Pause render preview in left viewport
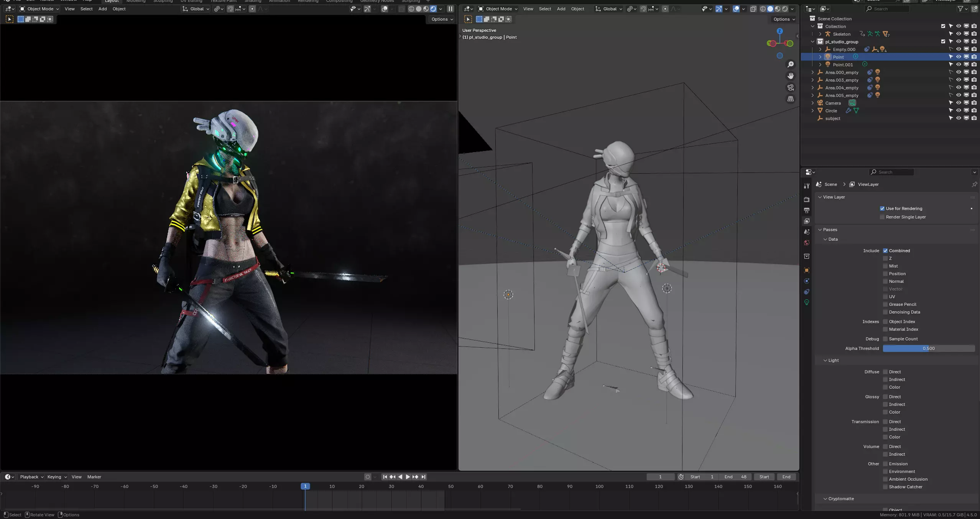Screen dimensions: 980x519 [x=451, y=9]
